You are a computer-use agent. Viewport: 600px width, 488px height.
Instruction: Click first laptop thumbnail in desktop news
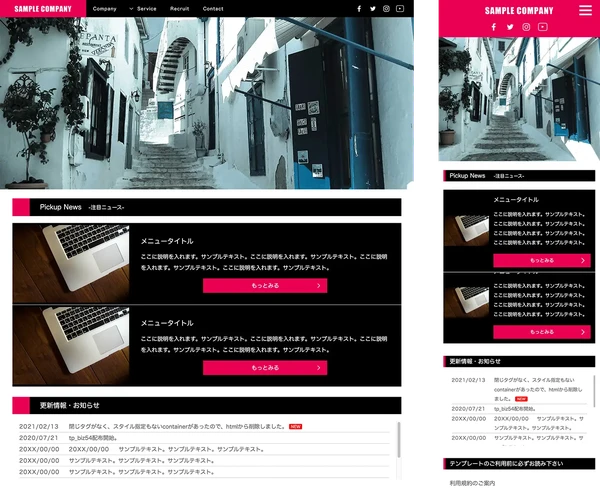pos(71,263)
